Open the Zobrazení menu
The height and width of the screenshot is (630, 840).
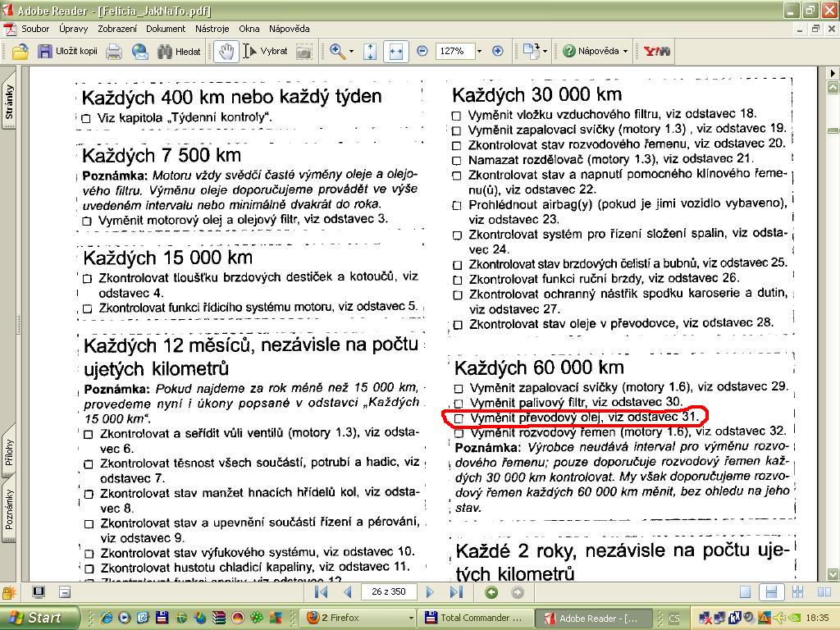point(117,28)
